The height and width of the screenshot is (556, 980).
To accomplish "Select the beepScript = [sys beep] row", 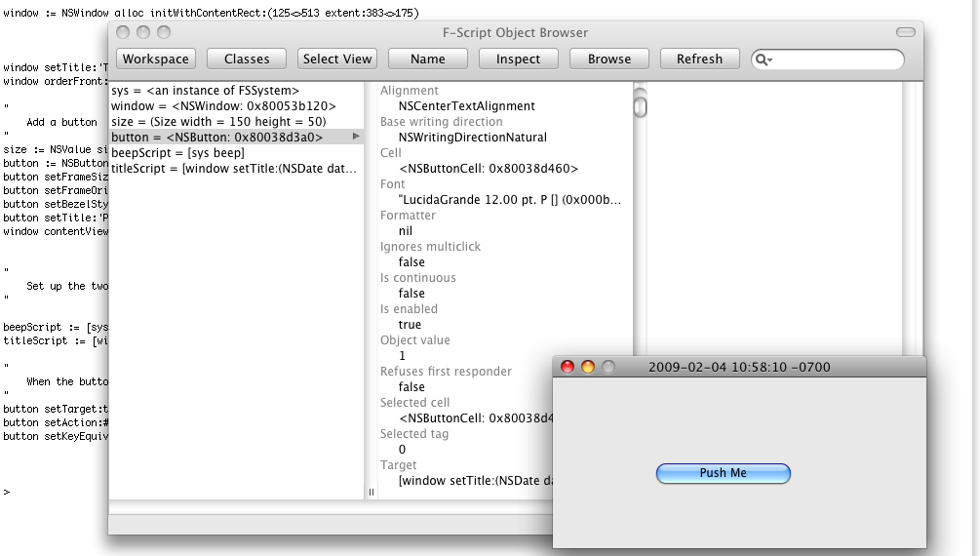I will coord(236,153).
